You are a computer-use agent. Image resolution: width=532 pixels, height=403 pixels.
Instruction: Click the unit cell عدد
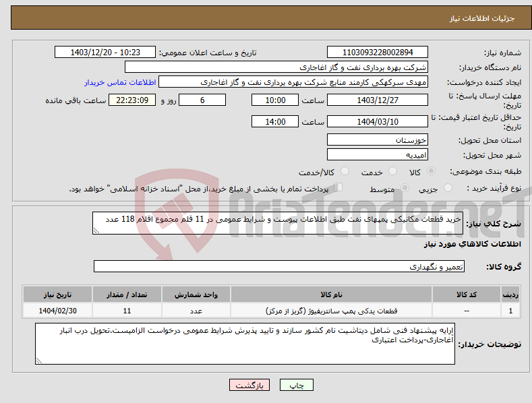coord(196,311)
